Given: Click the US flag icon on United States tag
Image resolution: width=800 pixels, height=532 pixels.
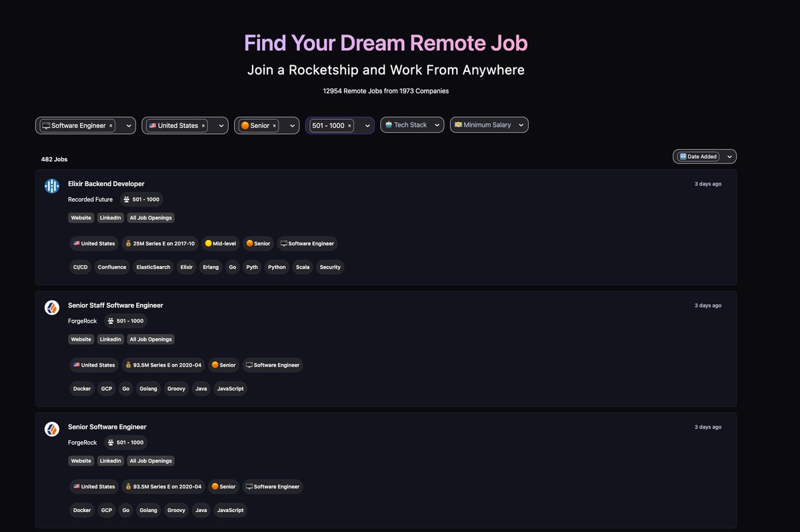Looking at the screenshot, I should point(77,243).
